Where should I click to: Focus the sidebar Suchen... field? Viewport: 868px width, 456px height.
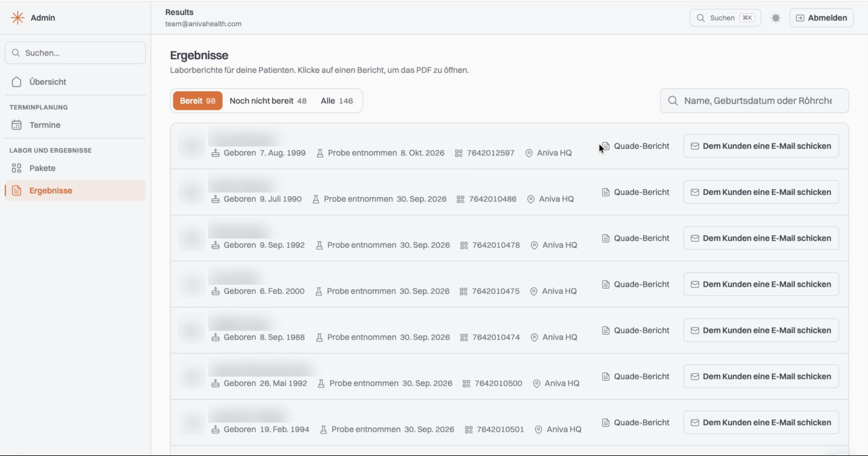(x=75, y=53)
